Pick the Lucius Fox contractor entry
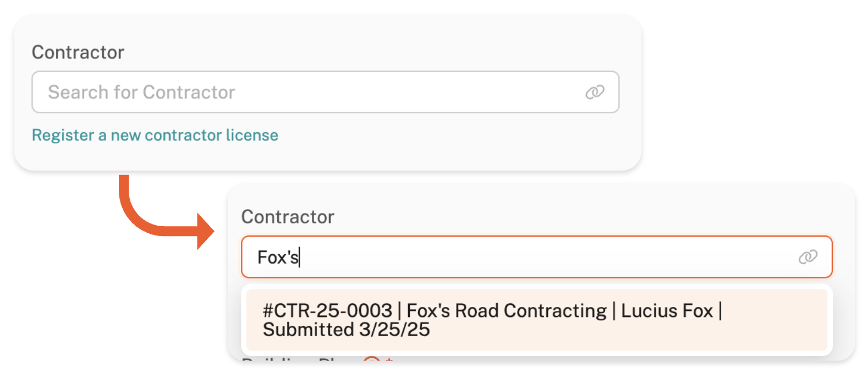The image size is (868, 383). click(x=667, y=311)
